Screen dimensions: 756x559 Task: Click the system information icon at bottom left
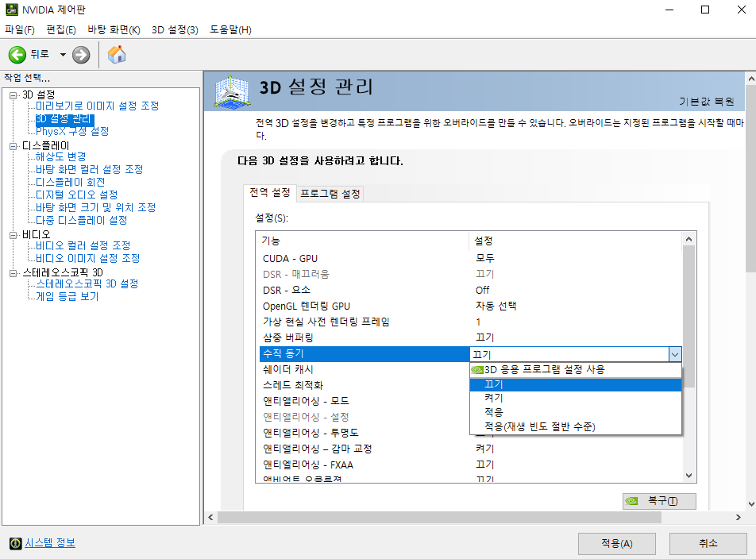(x=15, y=544)
